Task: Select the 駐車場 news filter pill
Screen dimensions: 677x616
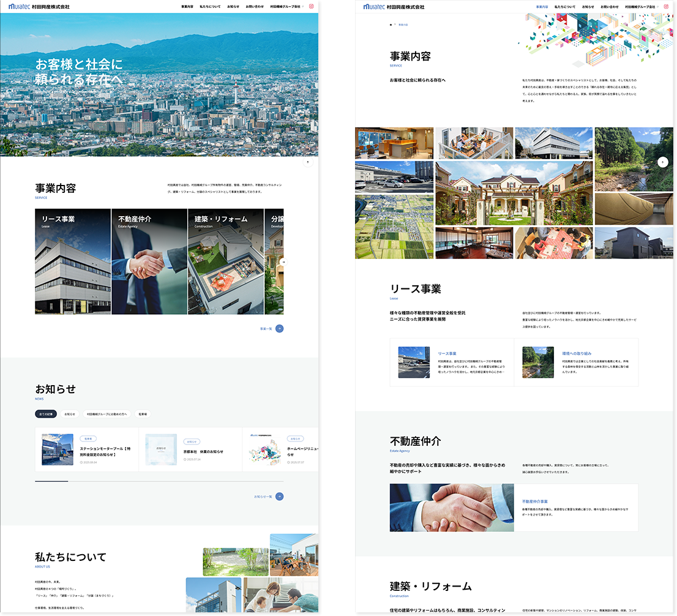Action: pyautogui.click(x=143, y=414)
